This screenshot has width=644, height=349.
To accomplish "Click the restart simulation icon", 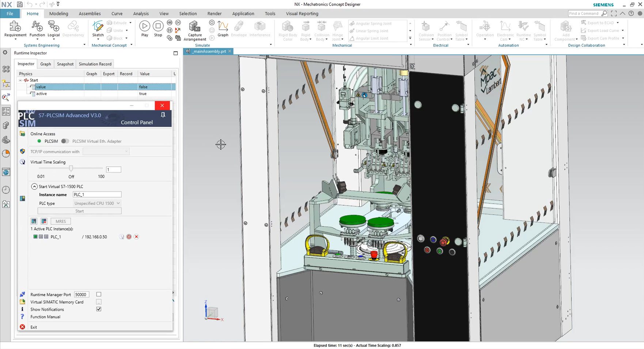I will [x=170, y=22].
